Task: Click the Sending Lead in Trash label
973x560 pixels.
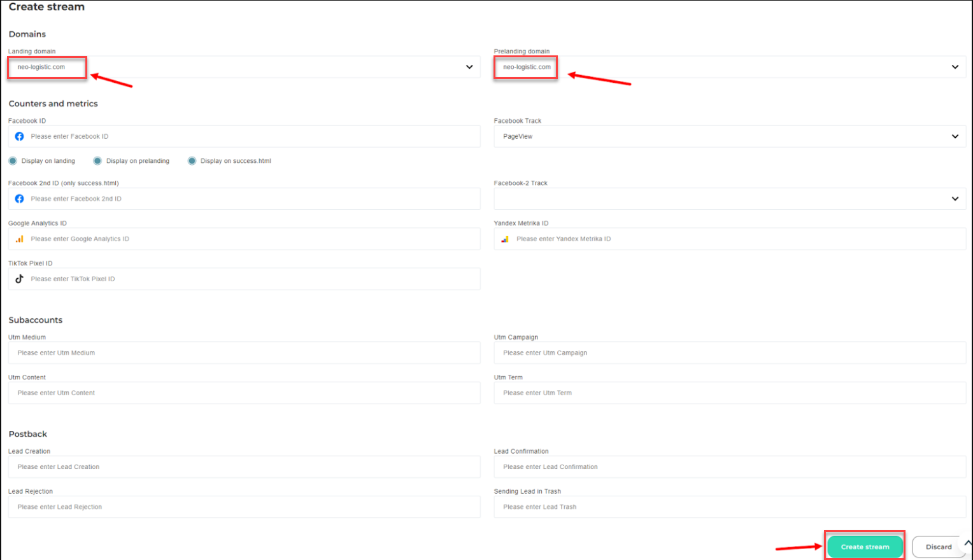Action: pyautogui.click(x=527, y=491)
